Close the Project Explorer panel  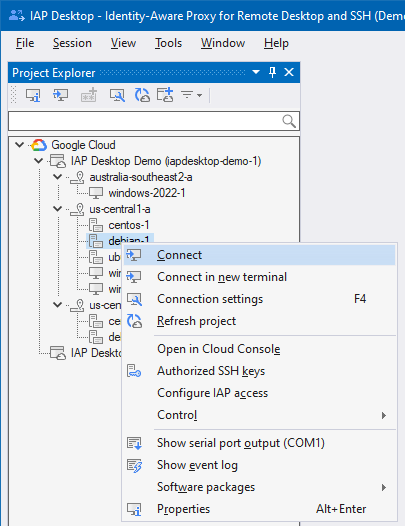click(x=289, y=72)
